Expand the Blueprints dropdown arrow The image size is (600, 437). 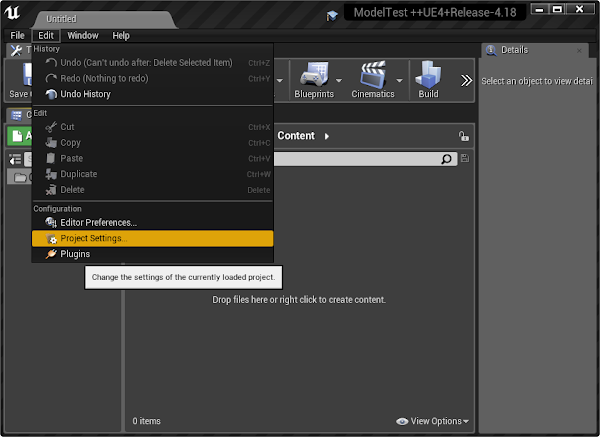[x=339, y=80]
